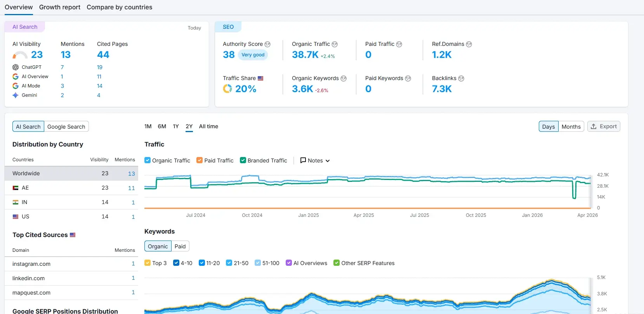Disable the AI Overviews keyword checkbox

point(289,263)
